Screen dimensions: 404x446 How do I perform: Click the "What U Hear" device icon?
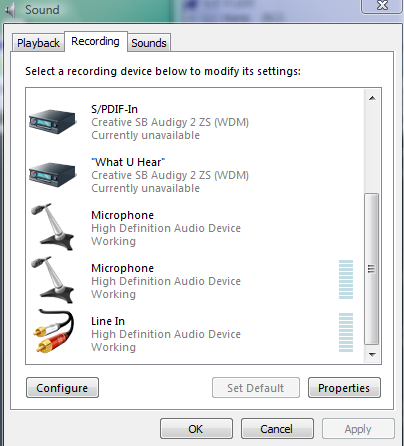pyautogui.click(x=53, y=174)
